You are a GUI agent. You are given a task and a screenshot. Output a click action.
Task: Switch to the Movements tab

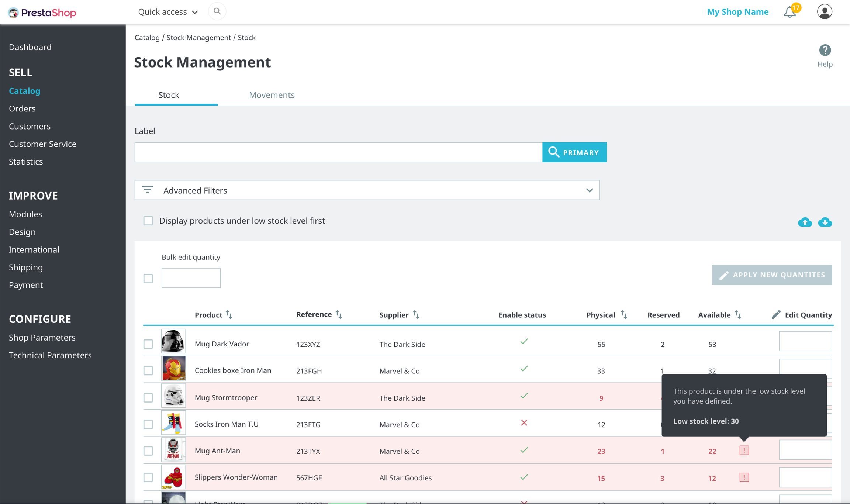pyautogui.click(x=272, y=95)
